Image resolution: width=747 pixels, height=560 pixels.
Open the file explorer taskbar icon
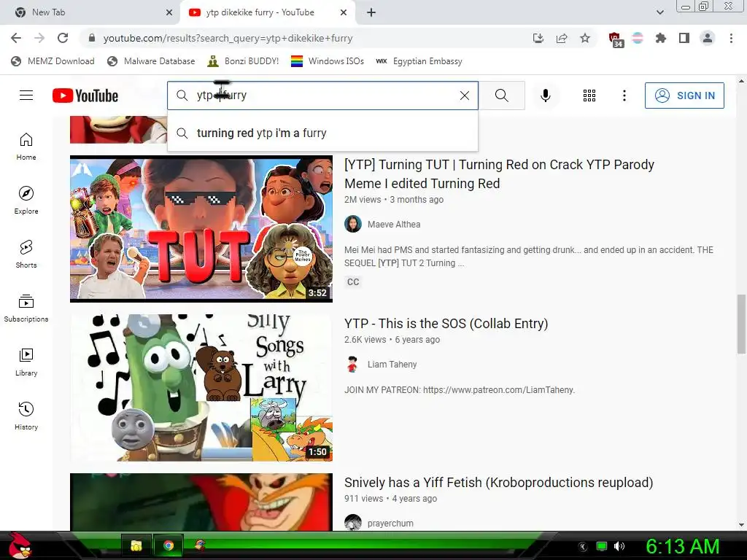click(x=136, y=545)
